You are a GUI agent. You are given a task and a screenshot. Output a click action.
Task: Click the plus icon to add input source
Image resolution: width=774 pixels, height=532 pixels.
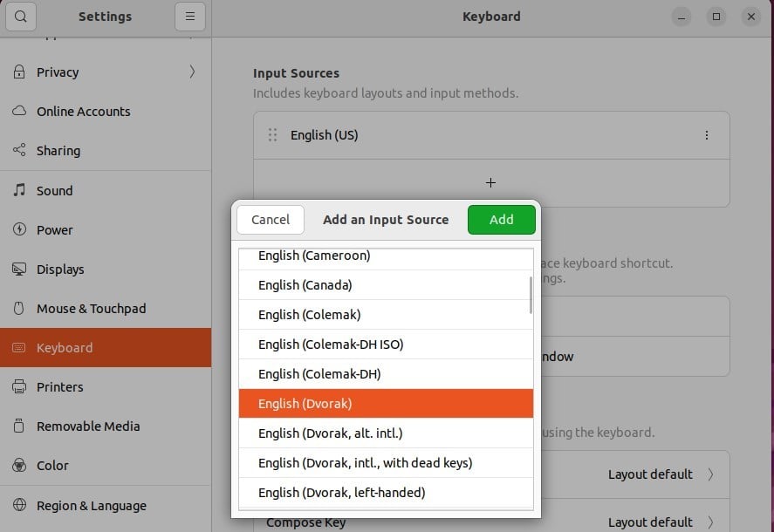[490, 182]
